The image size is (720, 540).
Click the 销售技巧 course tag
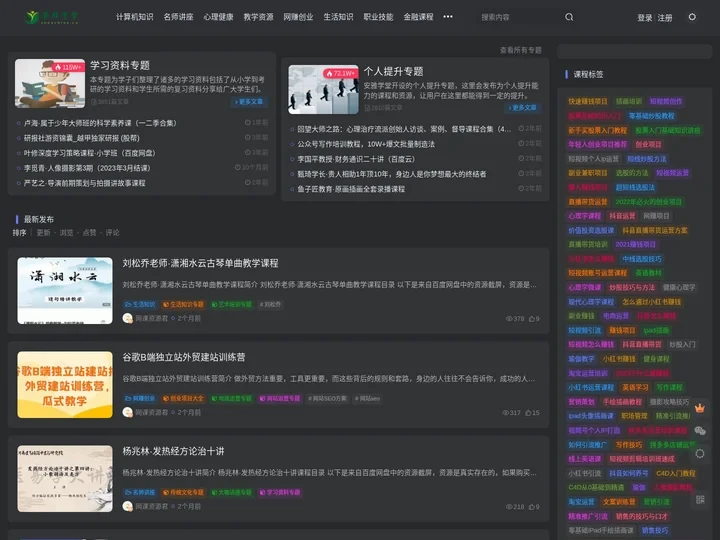click(x=655, y=530)
